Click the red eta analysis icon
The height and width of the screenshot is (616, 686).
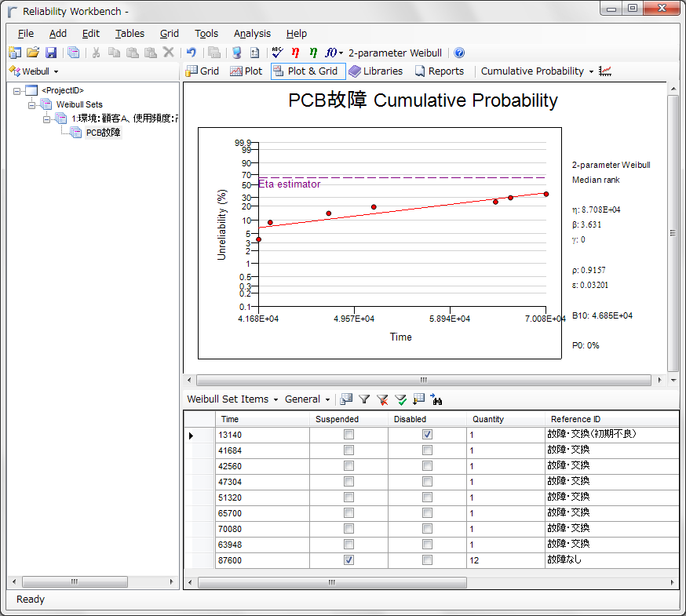(x=295, y=53)
